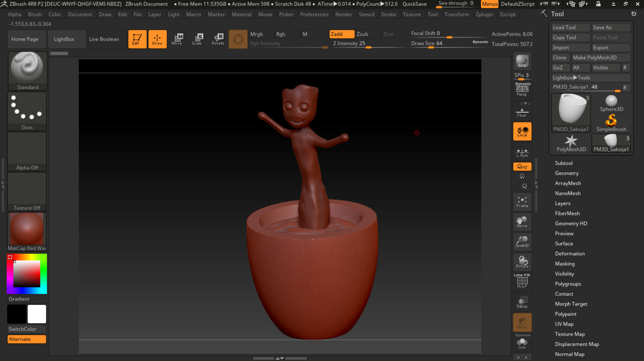The image size is (644, 361).
Task: Render with the BPR button
Action: (x=522, y=61)
